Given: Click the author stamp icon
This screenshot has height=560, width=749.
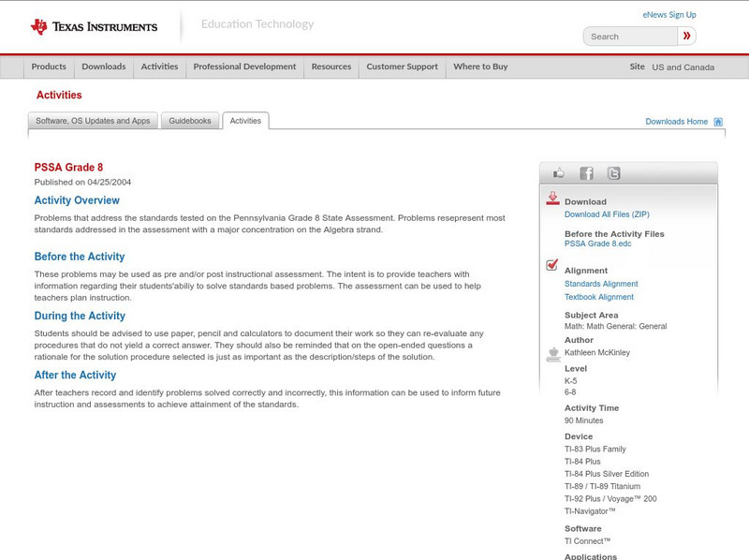Looking at the screenshot, I should pos(553,355).
